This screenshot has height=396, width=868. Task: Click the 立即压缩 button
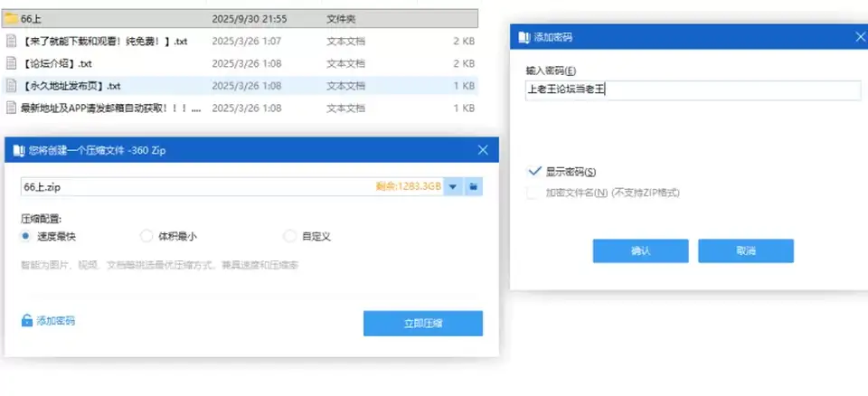point(423,324)
